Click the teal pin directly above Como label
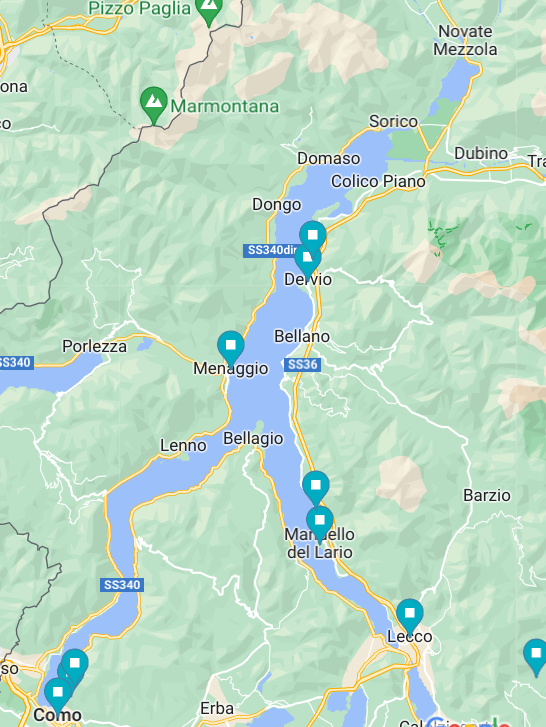Viewport: 546px width, 727px height. tap(58, 696)
